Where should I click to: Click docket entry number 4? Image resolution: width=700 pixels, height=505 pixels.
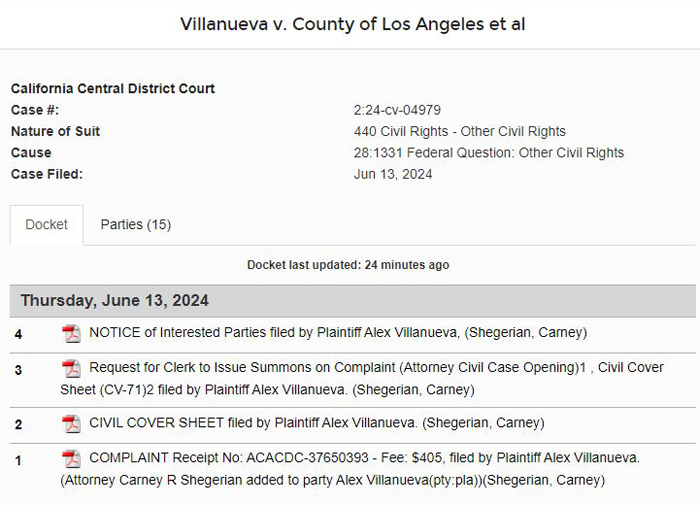click(18, 334)
